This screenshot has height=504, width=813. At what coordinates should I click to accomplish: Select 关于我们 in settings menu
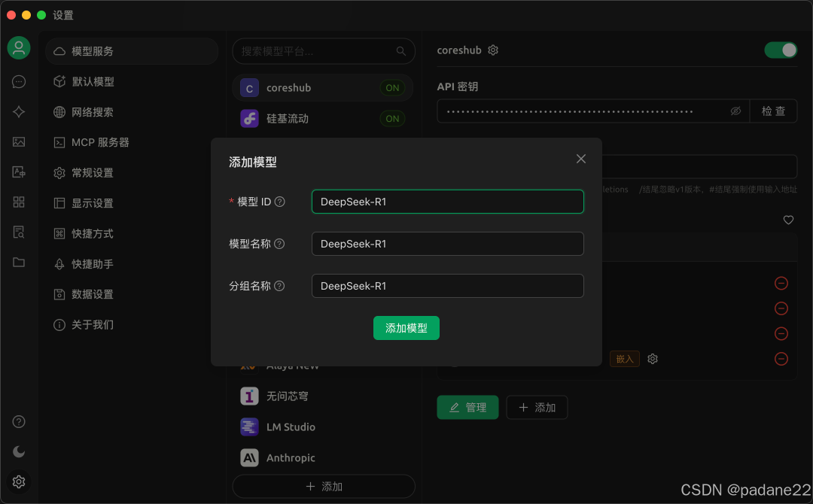[132, 325]
